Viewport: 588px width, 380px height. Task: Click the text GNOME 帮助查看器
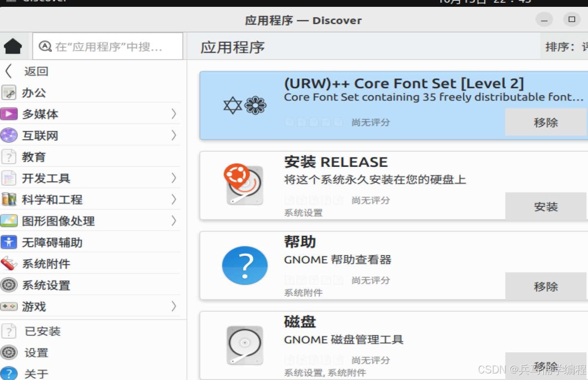[x=338, y=260]
